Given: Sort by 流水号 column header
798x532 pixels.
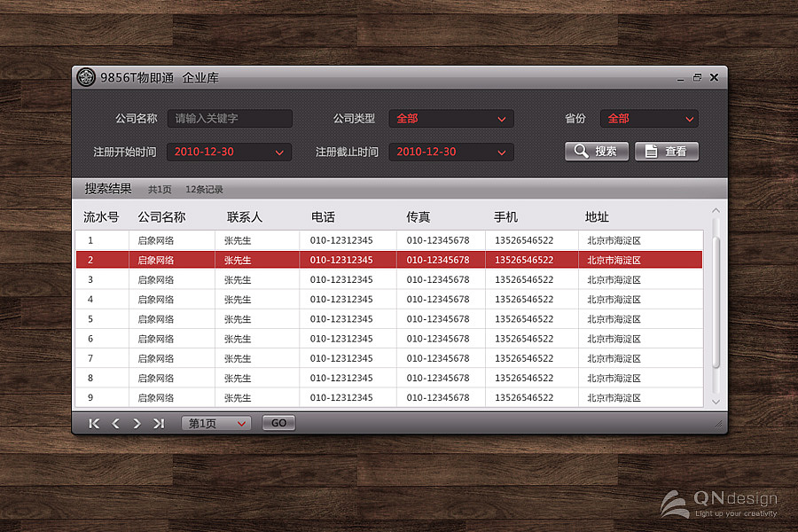Looking at the screenshot, I should click(101, 217).
